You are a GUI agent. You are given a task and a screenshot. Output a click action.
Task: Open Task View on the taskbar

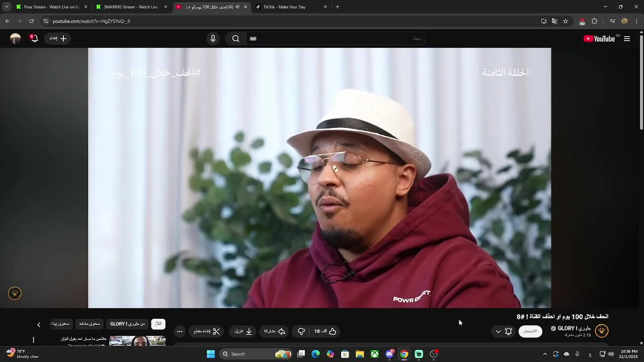[301, 354]
